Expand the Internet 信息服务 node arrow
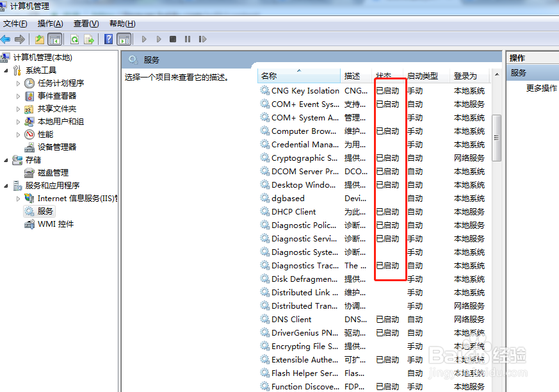This screenshot has width=559, height=392. click(x=18, y=199)
